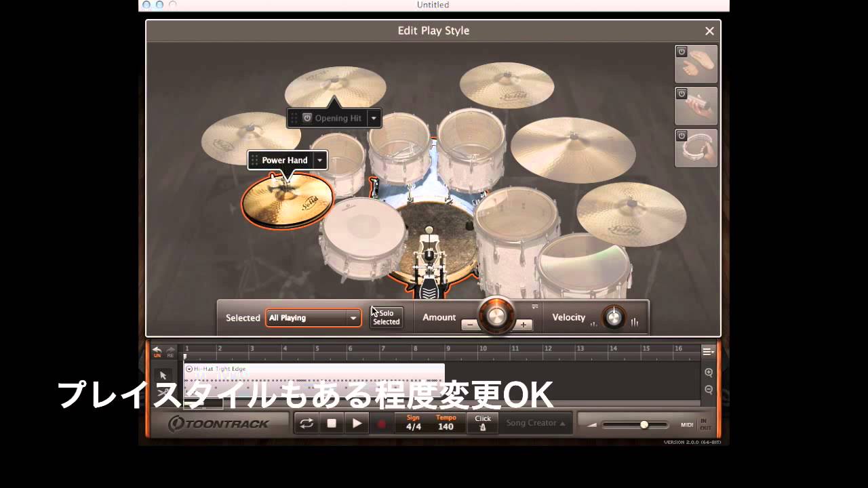Viewport: 868px width, 488px height.
Task: Click the Sign 4/4 time signature field
Action: click(x=413, y=423)
